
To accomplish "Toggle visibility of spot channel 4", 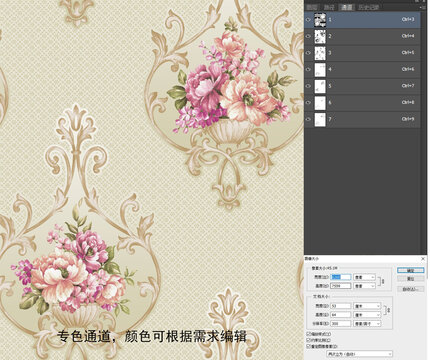I will (308, 69).
